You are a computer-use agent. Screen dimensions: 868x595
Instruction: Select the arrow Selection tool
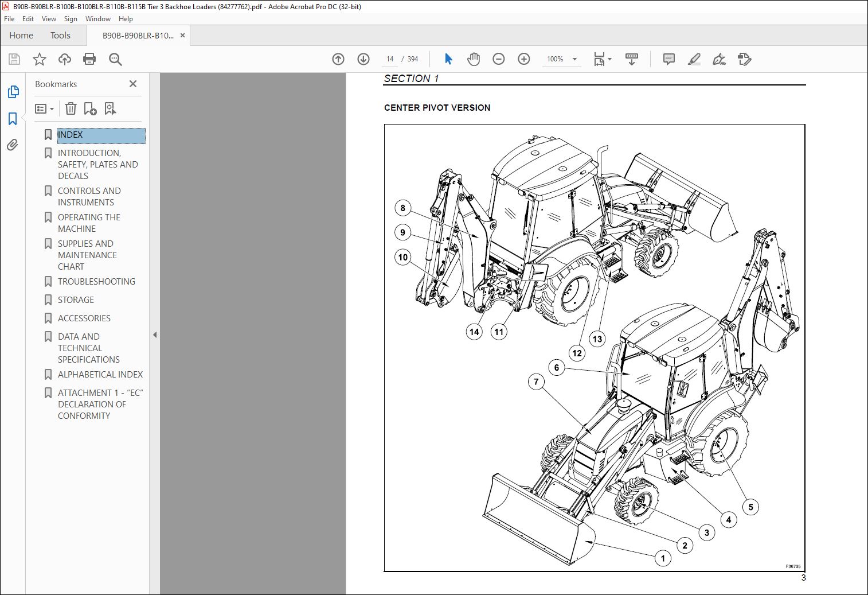(448, 59)
